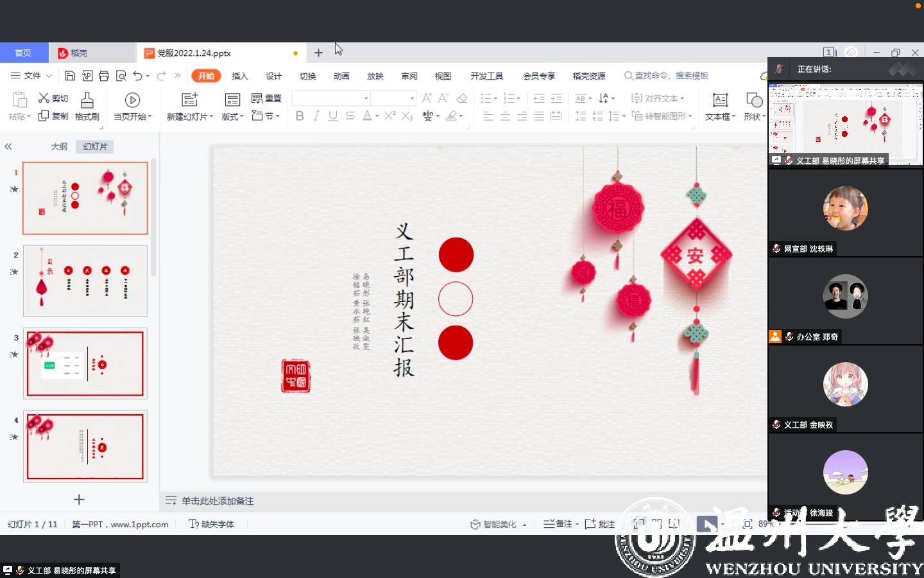924x578 pixels.
Task: Start slideshow with 当页开始 play icon
Action: [132, 100]
